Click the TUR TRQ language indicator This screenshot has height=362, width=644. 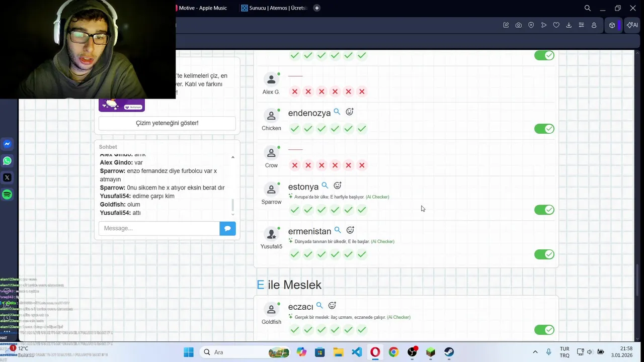coord(565,352)
